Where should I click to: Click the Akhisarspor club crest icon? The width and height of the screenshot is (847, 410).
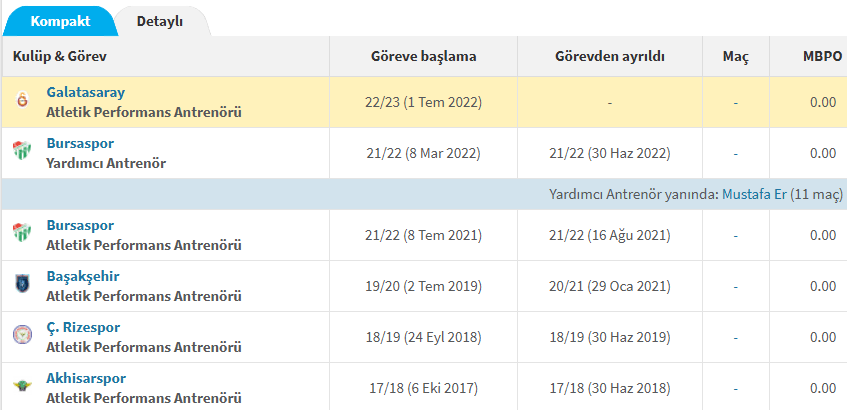tap(22, 387)
